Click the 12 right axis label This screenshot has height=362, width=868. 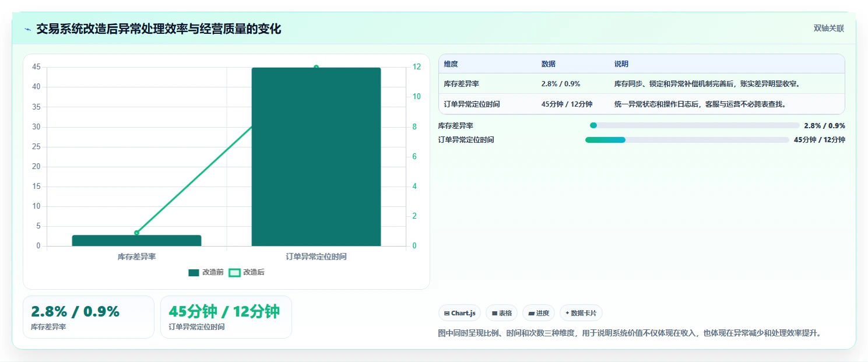(x=416, y=66)
